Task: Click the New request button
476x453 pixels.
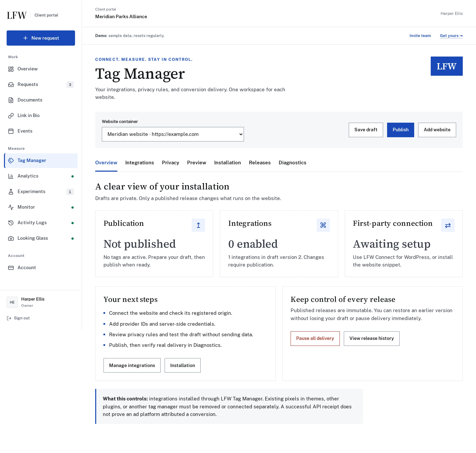Action: point(41,38)
